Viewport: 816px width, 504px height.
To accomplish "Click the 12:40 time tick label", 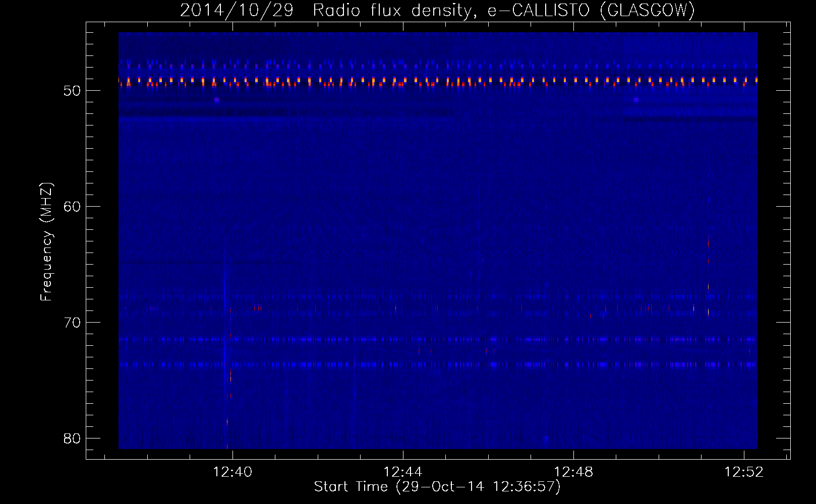I will (x=232, y=472).
